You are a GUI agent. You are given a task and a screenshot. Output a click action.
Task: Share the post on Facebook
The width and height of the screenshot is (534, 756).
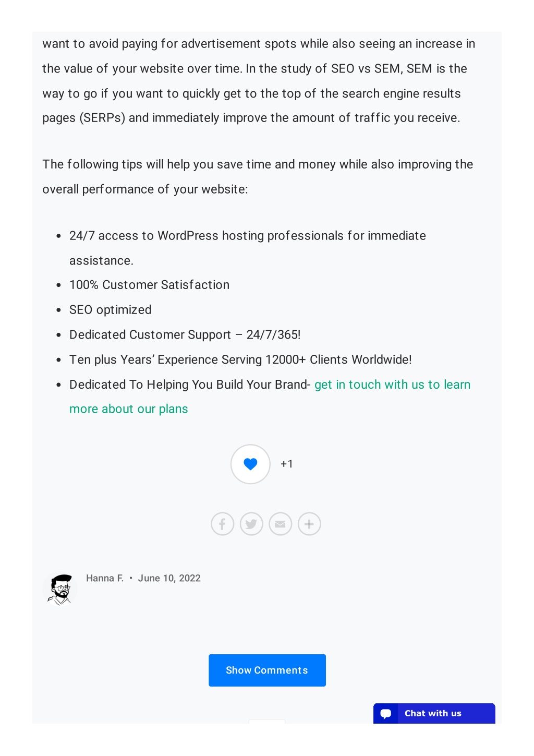coord(222,524)
